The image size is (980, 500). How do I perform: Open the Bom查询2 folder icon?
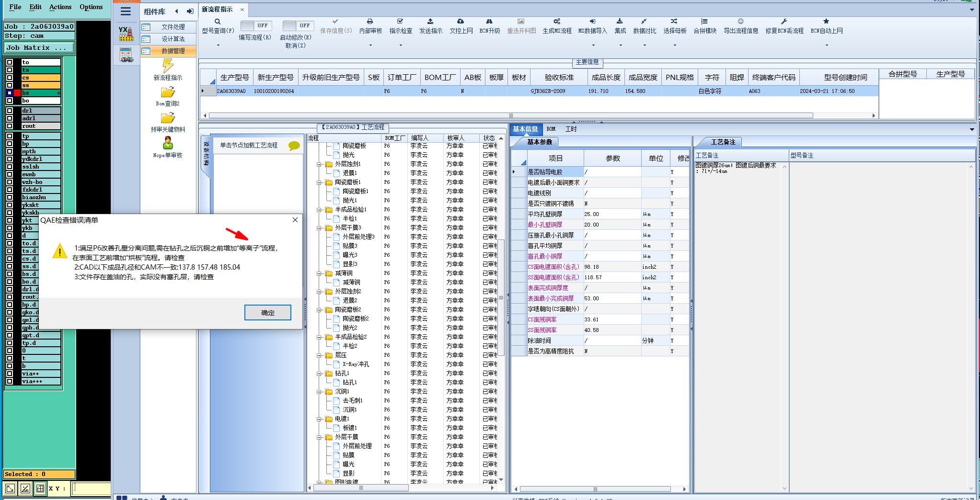[168, 92]
